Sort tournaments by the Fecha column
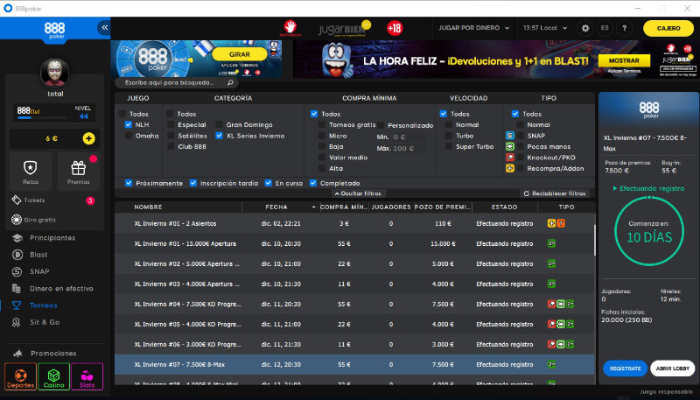The width and height of the screenshot is (700, 400). [276, 207]
